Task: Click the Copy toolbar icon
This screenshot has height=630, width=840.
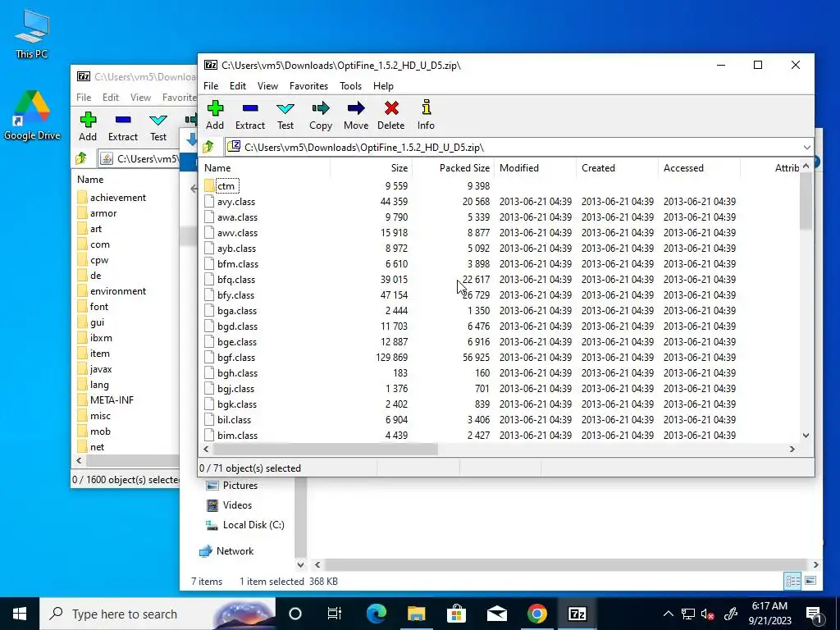Action: point(321,115)
